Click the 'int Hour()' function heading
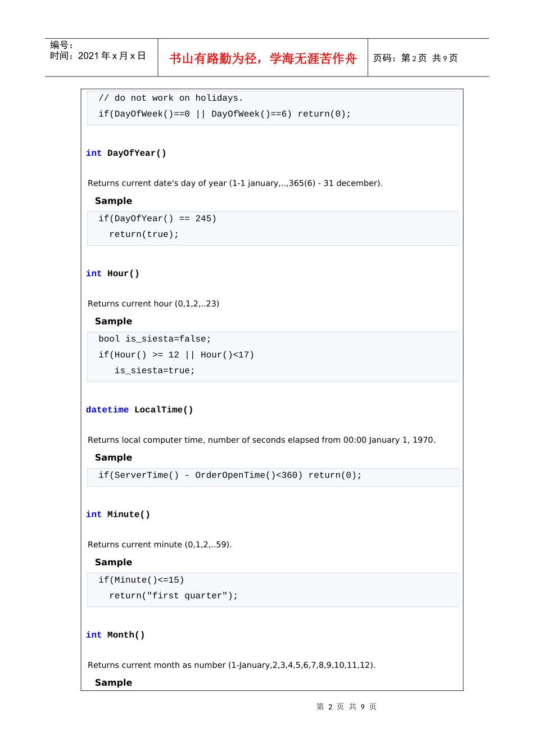534x756 pixels. (x=112, y=273)
